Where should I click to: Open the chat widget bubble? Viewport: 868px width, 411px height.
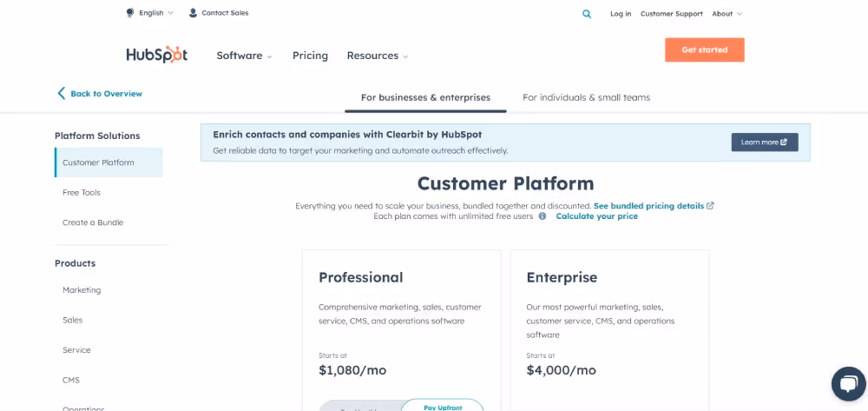click(848, 384)
